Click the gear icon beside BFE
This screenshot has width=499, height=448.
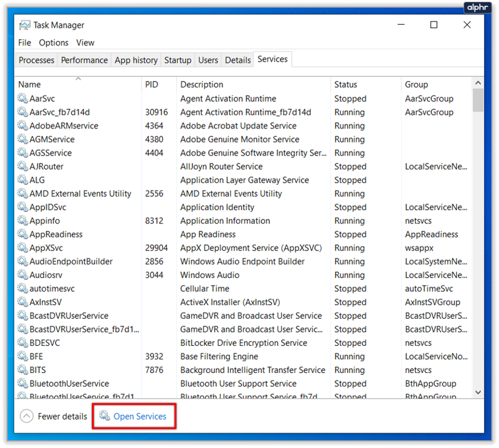[x=22, y=357]
